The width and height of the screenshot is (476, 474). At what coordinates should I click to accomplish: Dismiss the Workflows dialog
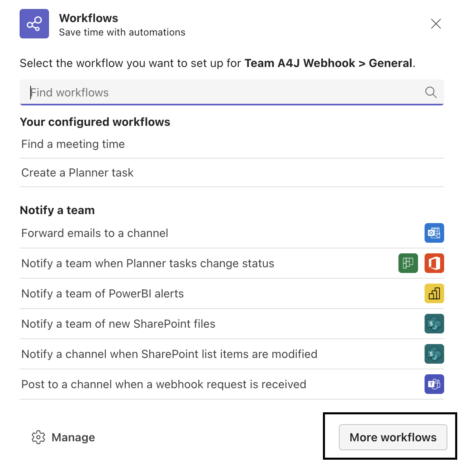(x=436, y=24)
